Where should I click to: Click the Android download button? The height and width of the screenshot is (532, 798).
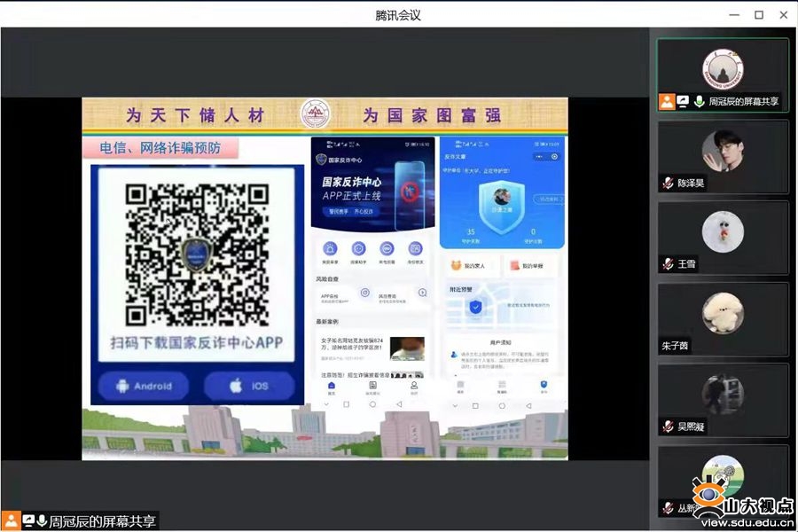[144, 387]
